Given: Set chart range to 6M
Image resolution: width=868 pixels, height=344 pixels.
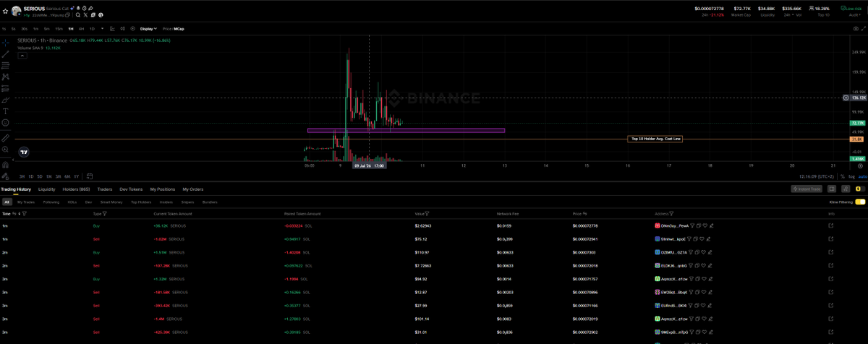Looking at the screenshot, I should click(67, 176).
